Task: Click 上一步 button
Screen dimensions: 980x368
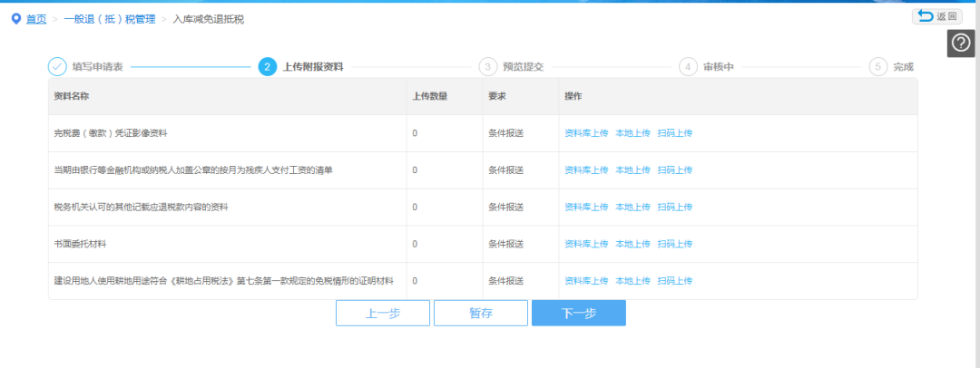Action: pyautogui.click(x=383, y=313)
